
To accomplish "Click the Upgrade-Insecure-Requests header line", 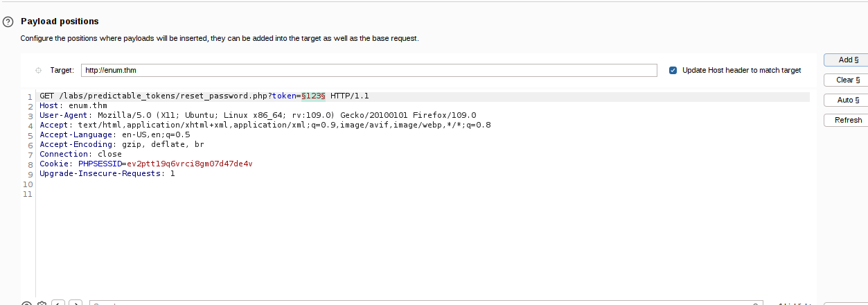I will click(x=107, y=173).
